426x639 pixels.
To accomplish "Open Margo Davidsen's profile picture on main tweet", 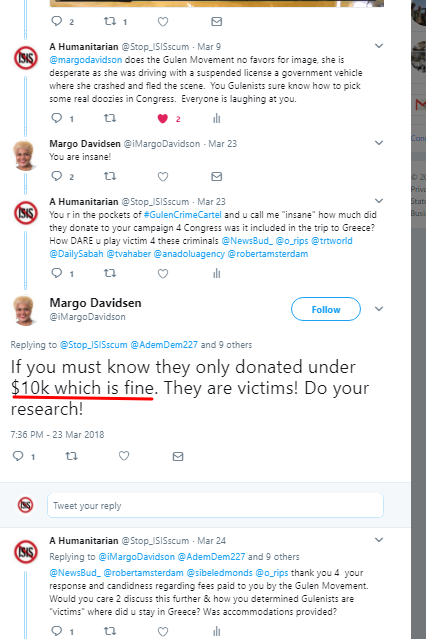I will click(x=25, y=311).
